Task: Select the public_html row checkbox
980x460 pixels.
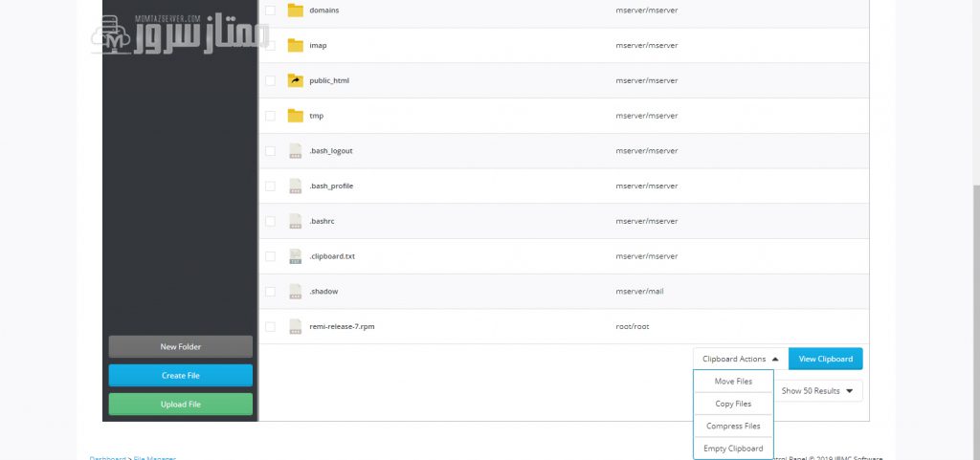Action: (270, 80)
